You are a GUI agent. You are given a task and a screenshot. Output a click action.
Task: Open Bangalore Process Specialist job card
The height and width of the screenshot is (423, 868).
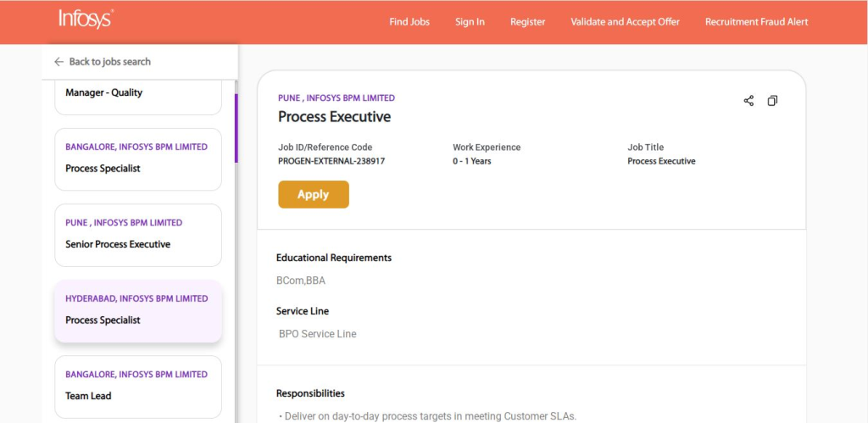(138, 159)
